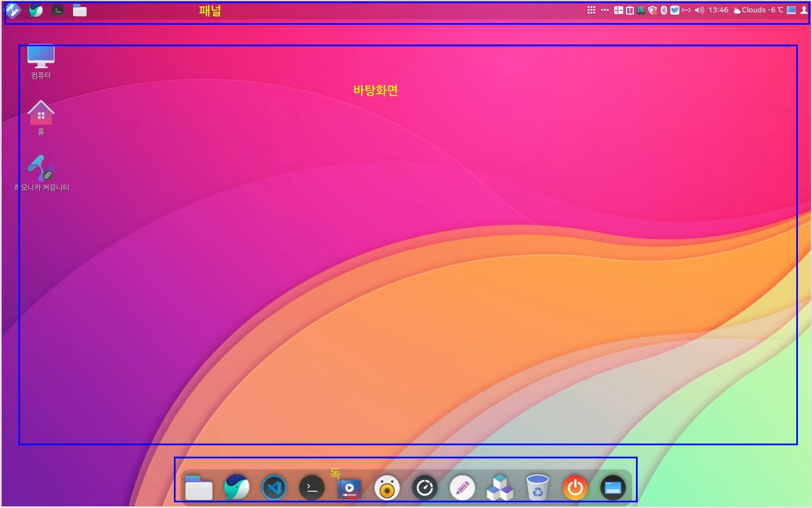Launch the orange speaker music app
Screen dimensions: 812x508
[387, 488]
